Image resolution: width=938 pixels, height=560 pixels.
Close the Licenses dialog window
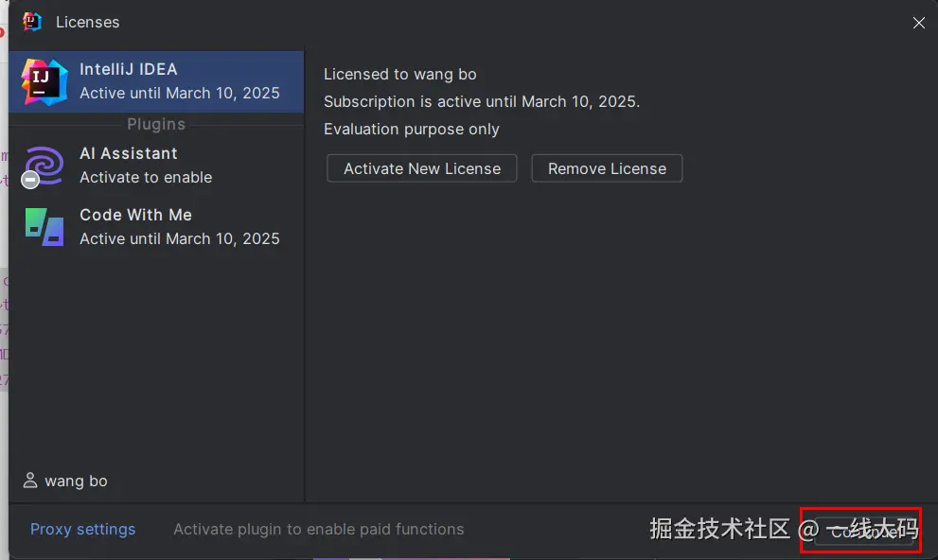[x=918, y=23]
